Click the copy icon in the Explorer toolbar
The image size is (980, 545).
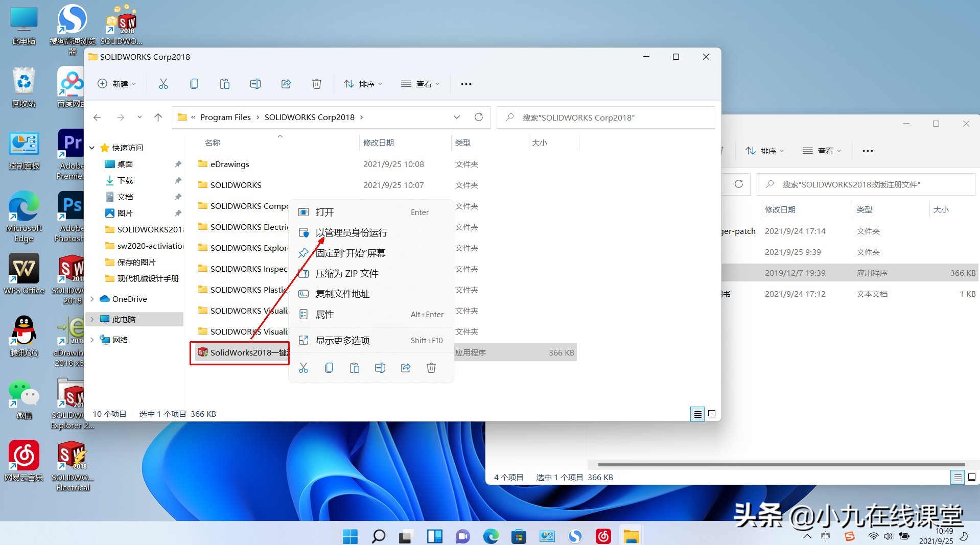coord(194,83)
